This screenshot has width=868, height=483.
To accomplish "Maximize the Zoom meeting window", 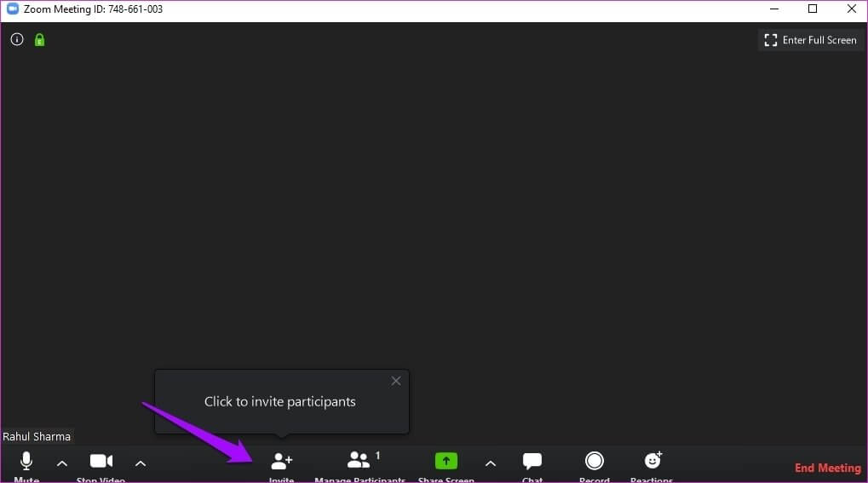I will (x=813, y=9).
